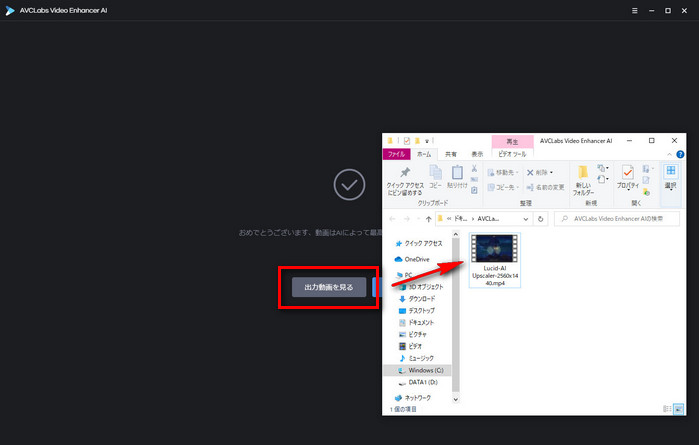The height and width of the screenshot is (445, 699).
Task: Click navigation pane scrollbar up arrow
Action: (x=455, y=234)
